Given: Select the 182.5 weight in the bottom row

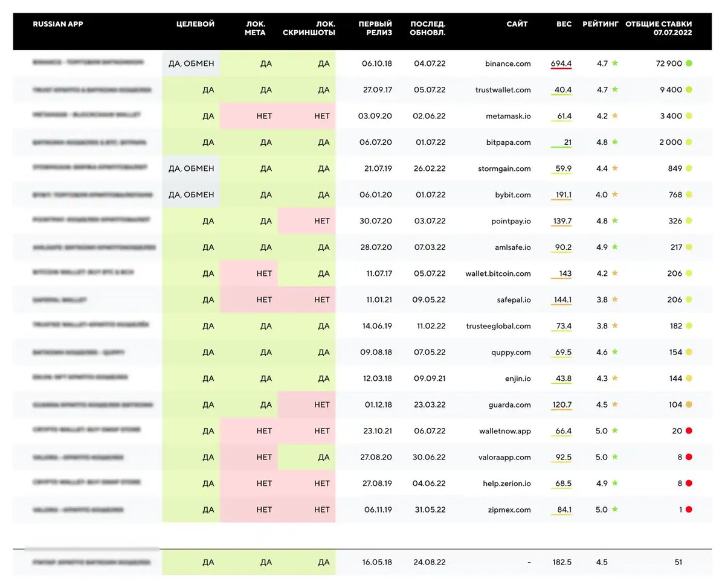Looking at the screenshot, I should point(562,562).
